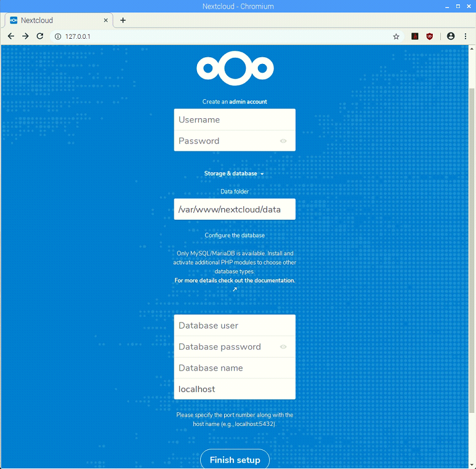Click the browser forward arrow

pos(25,36)
